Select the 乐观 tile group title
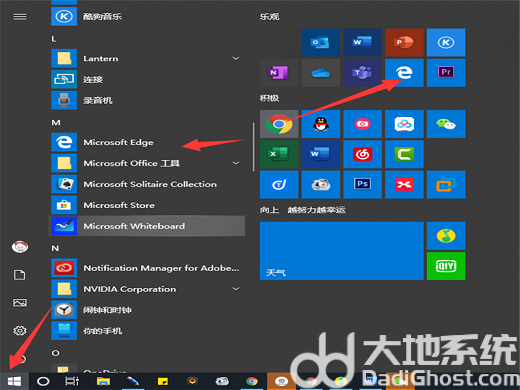 click(x=269, y=17)
